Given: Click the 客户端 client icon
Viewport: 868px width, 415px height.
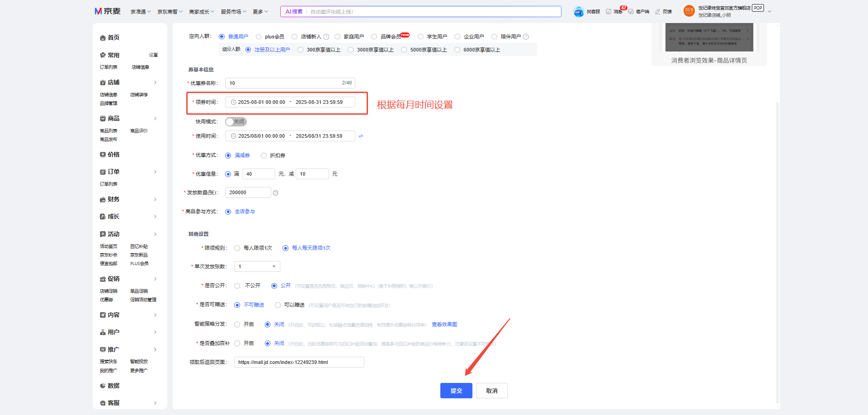Looking at the screenshot, I should [631, 12].
